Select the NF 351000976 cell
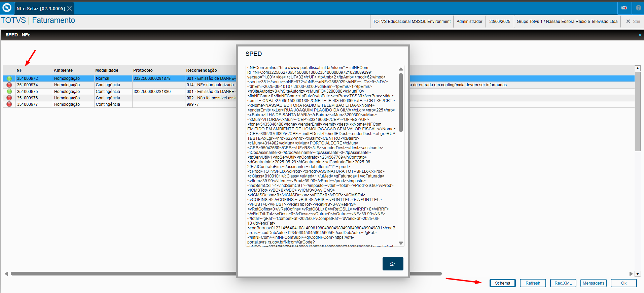Viewport: 644px width, 293px height. (x=34, y=98)
